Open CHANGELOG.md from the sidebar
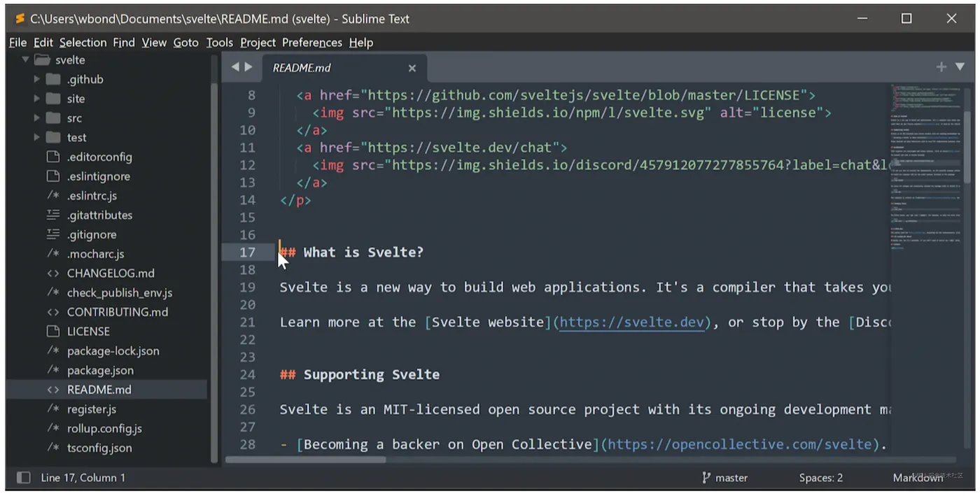This screenshot has width=980, height=496. 111,274
